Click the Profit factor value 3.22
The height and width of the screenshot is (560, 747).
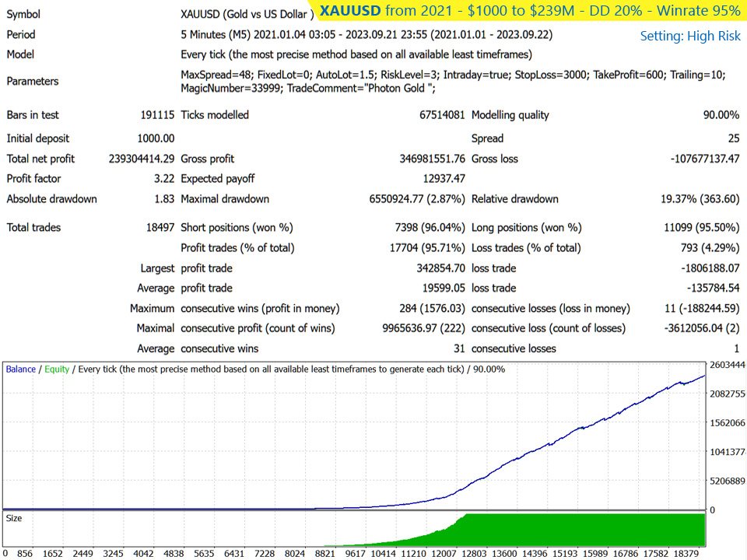click(x=164, y=179)
